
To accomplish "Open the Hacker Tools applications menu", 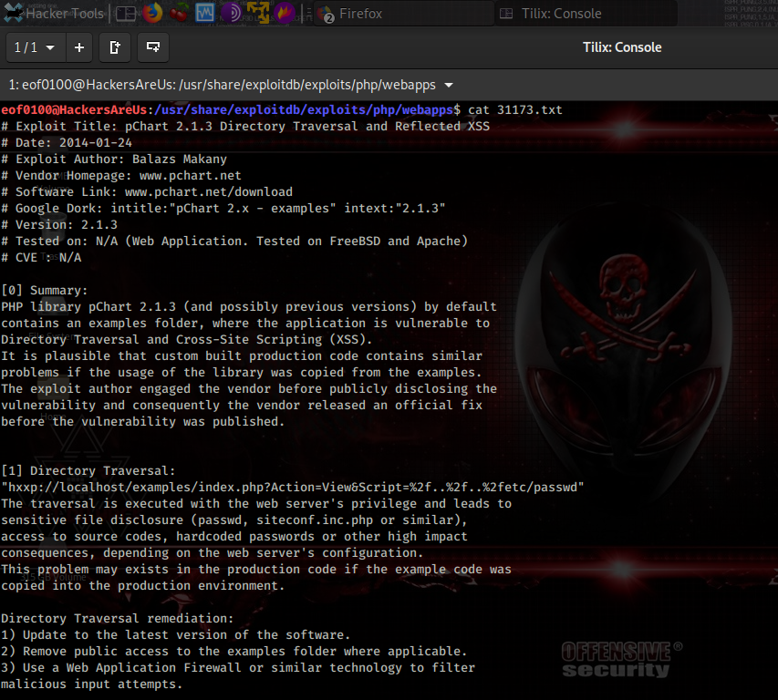I will [53, 14].
